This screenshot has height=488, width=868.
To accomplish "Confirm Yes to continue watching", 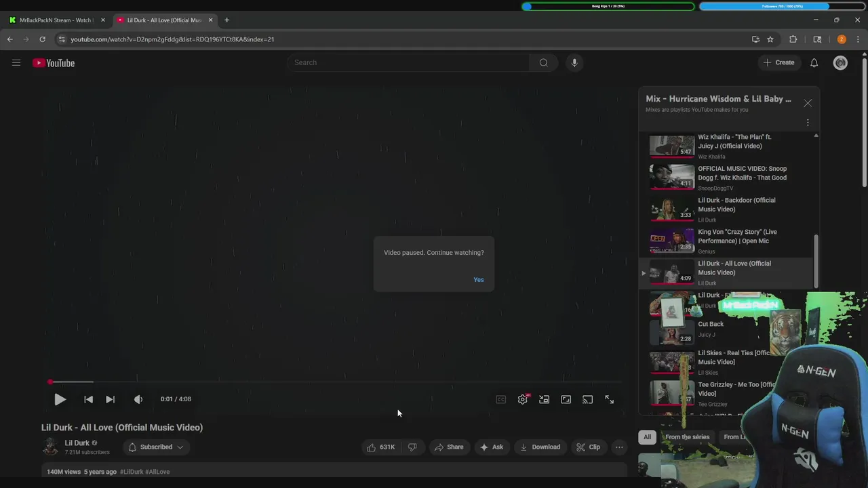I will [479, 280].
